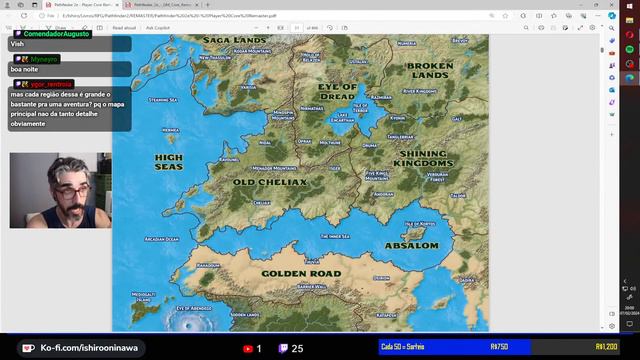This screenshot has width=640, height=360.
Task: Expand the system tray hidden icons chevron
Action: (x=625, y=281)
